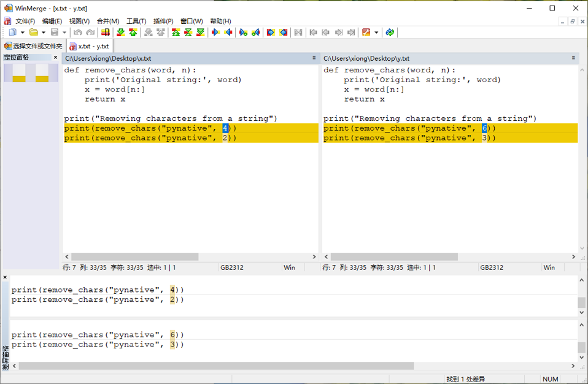
Task: Open the 帮助(H) menu
Action: point(220,21)
